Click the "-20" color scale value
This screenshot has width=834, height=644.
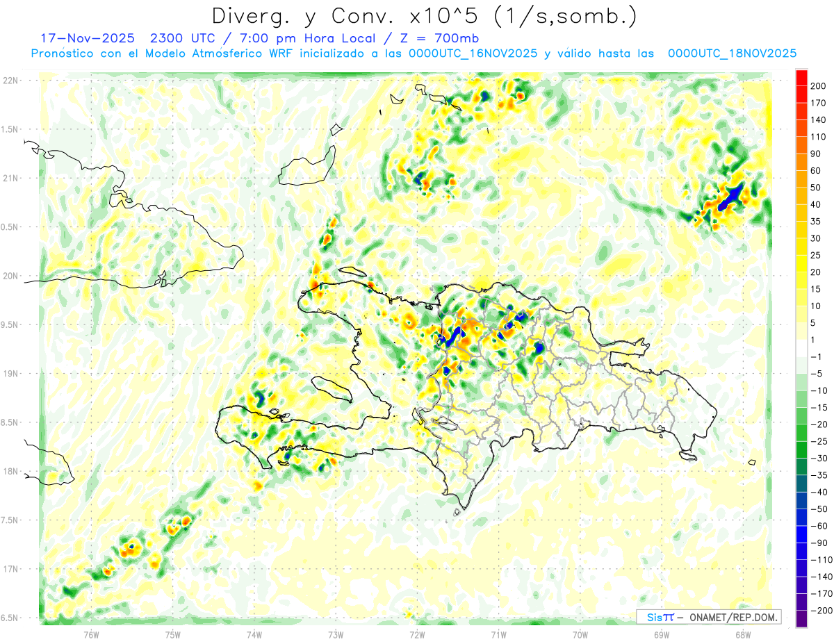click(x=819, y=424)
